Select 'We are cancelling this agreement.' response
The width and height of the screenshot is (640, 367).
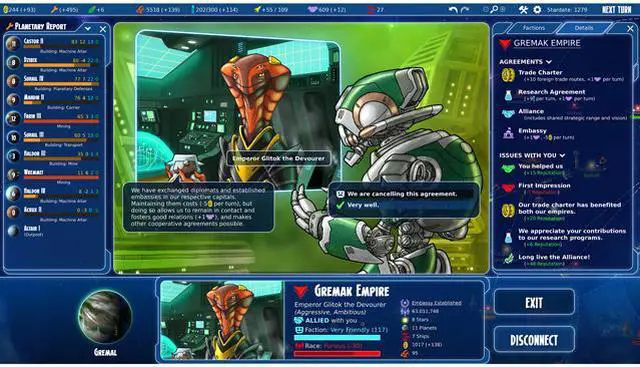pyautogui.click(x=404, y=194)
